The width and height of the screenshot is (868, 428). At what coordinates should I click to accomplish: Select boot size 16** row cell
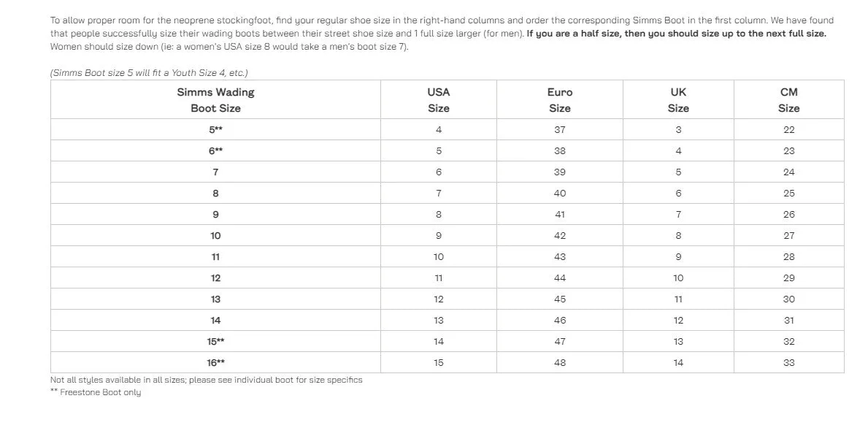pos(215,363)
